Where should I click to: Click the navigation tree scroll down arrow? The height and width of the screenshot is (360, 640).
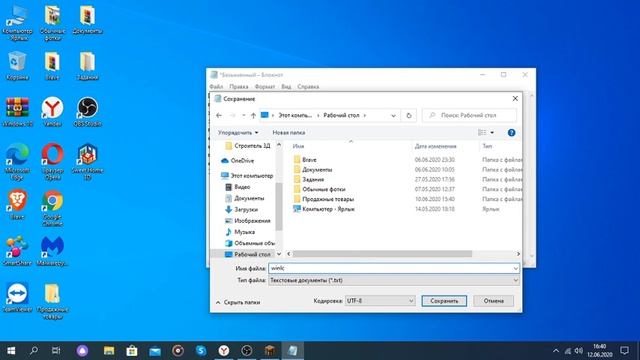point(279,254)
